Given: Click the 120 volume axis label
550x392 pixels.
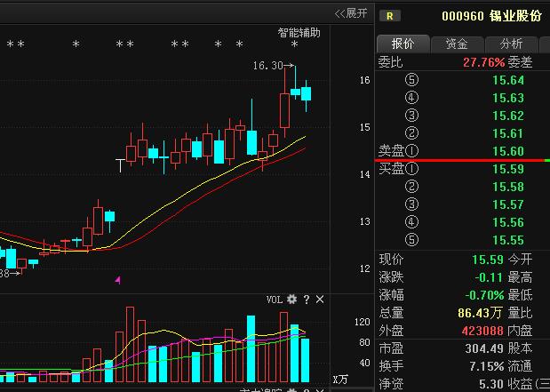Looking at the screenshot, I should coord(363,322).
